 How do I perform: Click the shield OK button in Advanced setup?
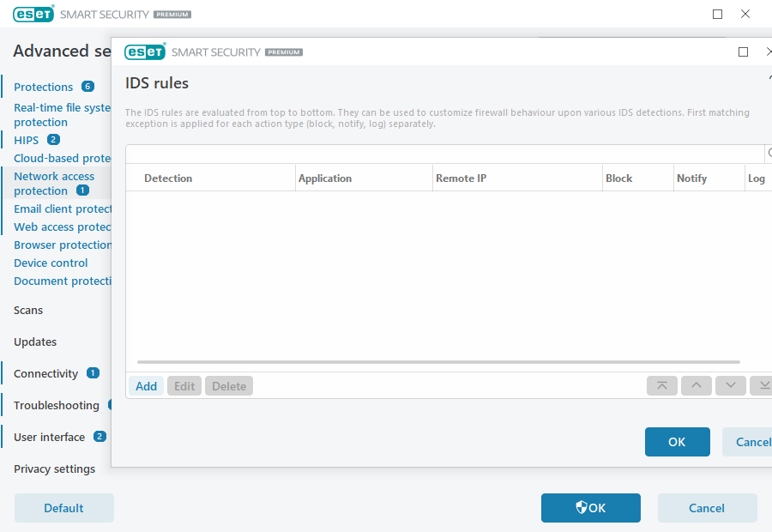pos(591,508)
